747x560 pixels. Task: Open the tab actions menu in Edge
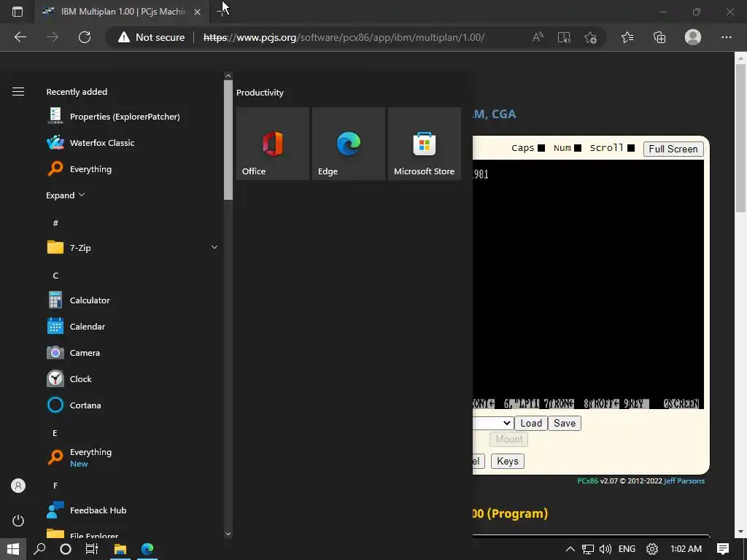[x=18, y=12]
